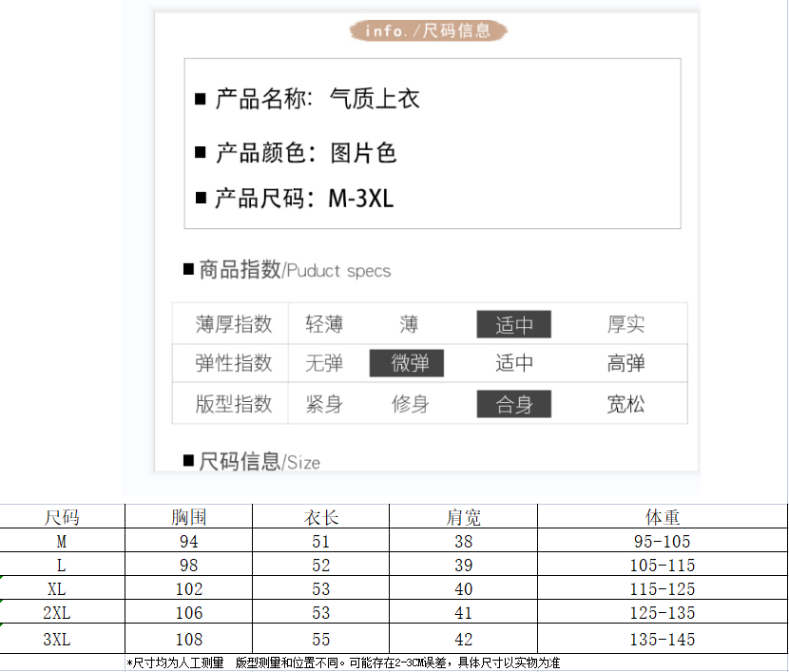Click '适中' in the 弹性指数 row
The width and height of the screenshot is (789, 672).
tap(513, 363)
